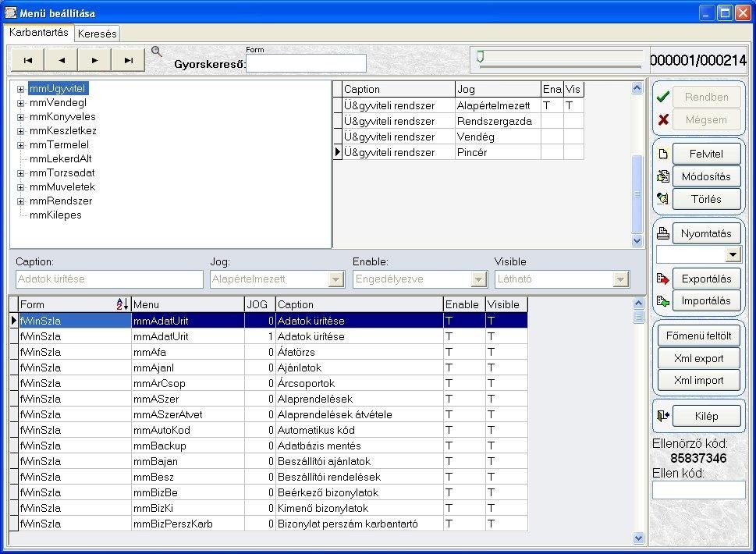
Task: Select the mmBackup row in the grid
Action: click(268, 446)
